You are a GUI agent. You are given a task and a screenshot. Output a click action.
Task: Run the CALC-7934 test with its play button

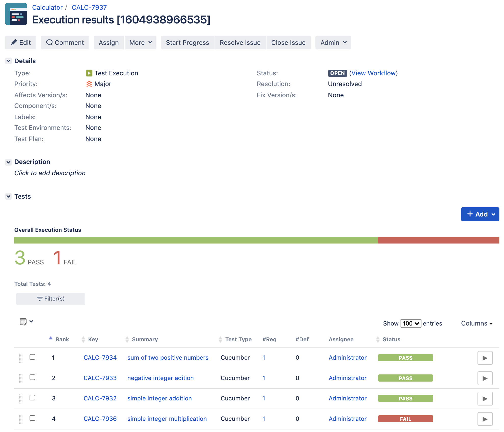point(485,358)
